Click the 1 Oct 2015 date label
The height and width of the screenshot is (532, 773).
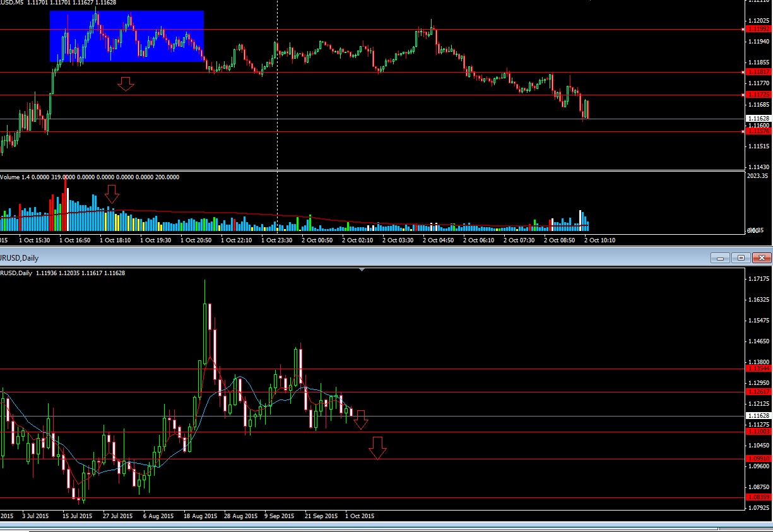[x=360, y=516]
